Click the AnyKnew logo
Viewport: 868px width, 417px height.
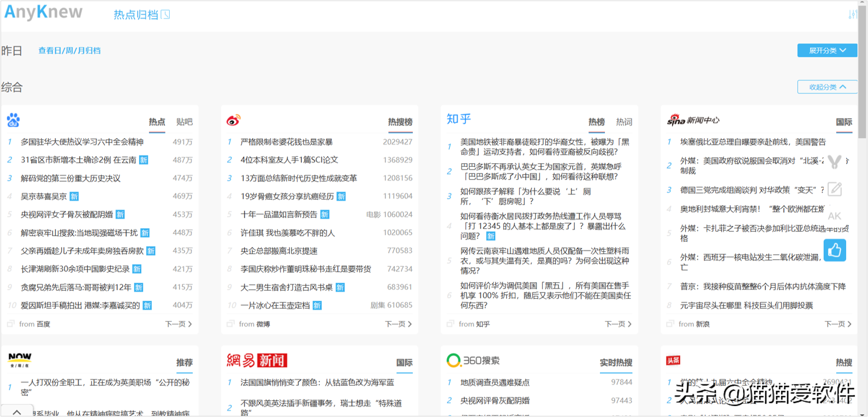point(43,12)
